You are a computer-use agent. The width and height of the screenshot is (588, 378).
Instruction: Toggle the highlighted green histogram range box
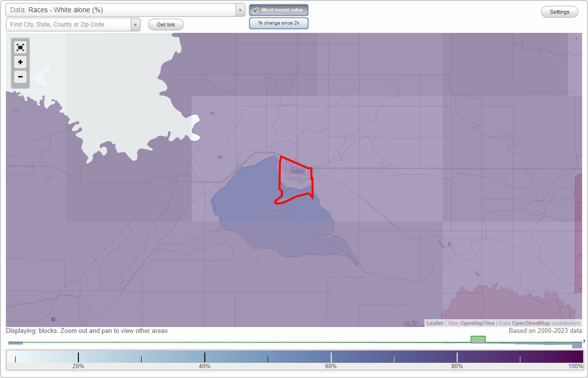[x=478, y=339]
